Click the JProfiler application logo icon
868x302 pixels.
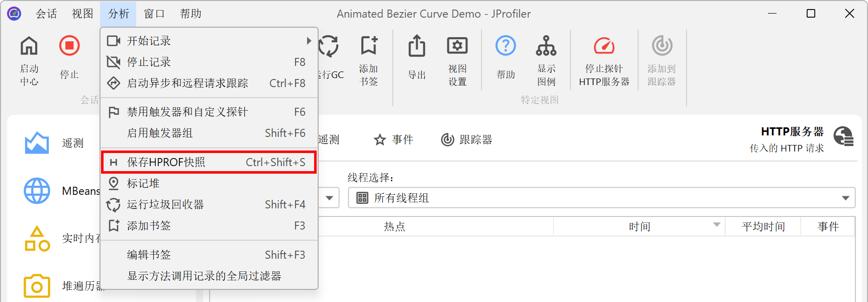(14, 14)
